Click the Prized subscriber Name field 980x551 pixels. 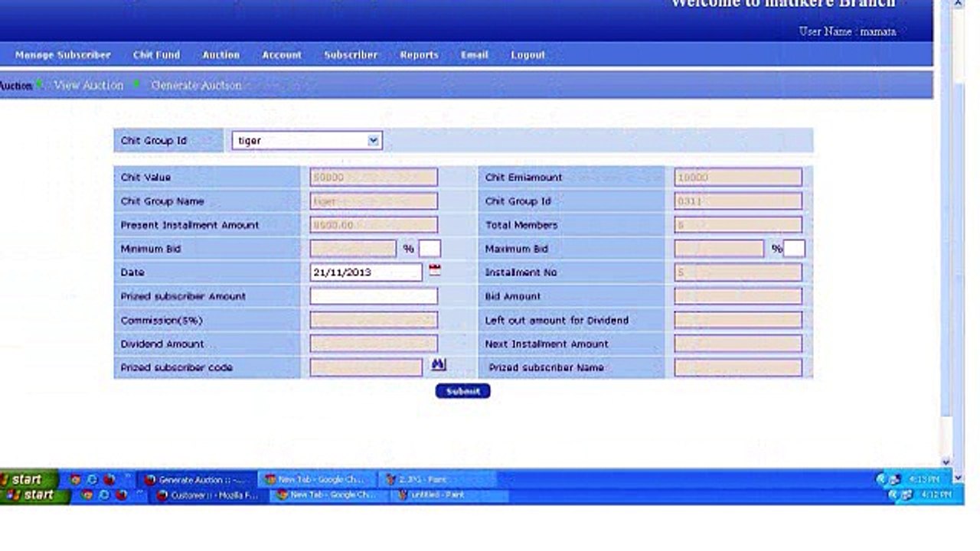click(x=738, y=367)
